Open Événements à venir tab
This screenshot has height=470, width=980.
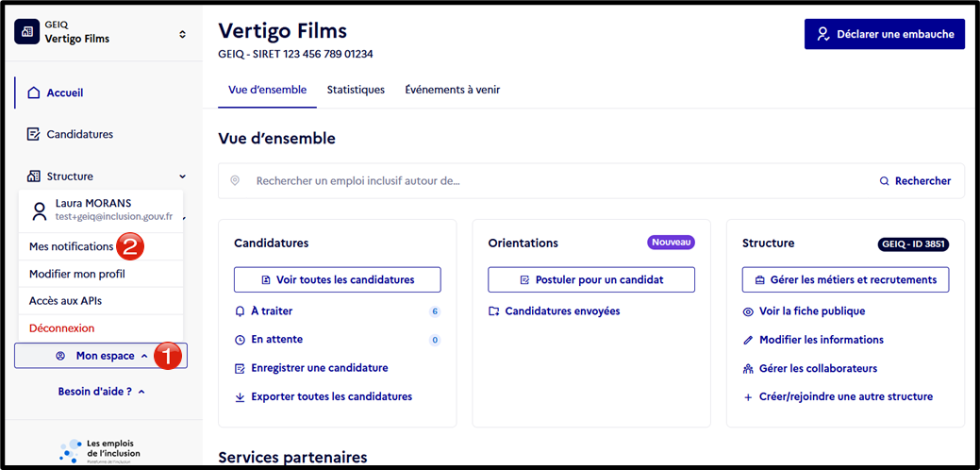point(453,90)
